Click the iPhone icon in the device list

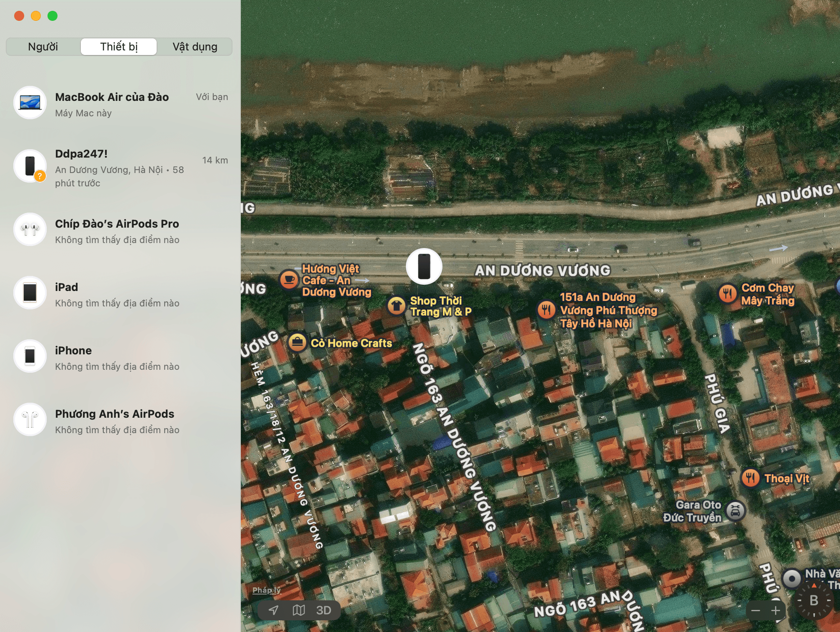(30, 356)
